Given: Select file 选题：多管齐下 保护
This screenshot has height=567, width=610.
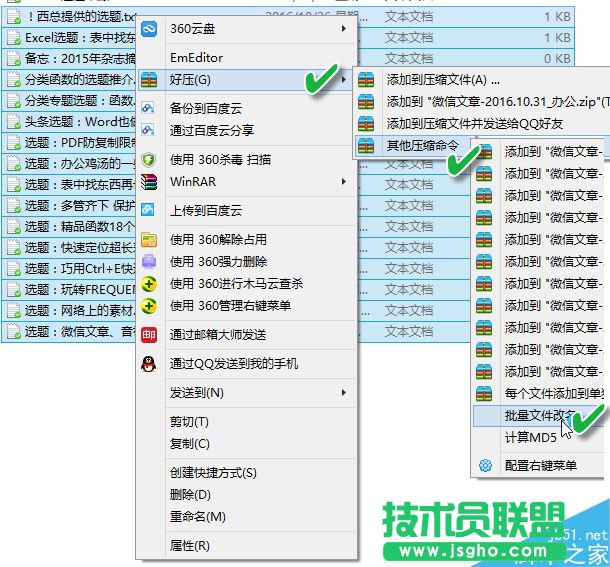Looking at the screenshot, I should point(80,205).
